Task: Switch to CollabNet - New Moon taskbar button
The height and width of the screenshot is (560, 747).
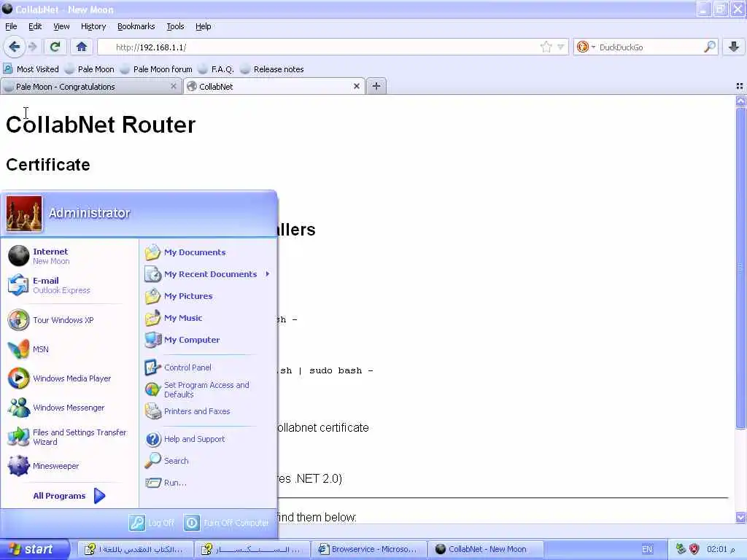Action: 485,549
